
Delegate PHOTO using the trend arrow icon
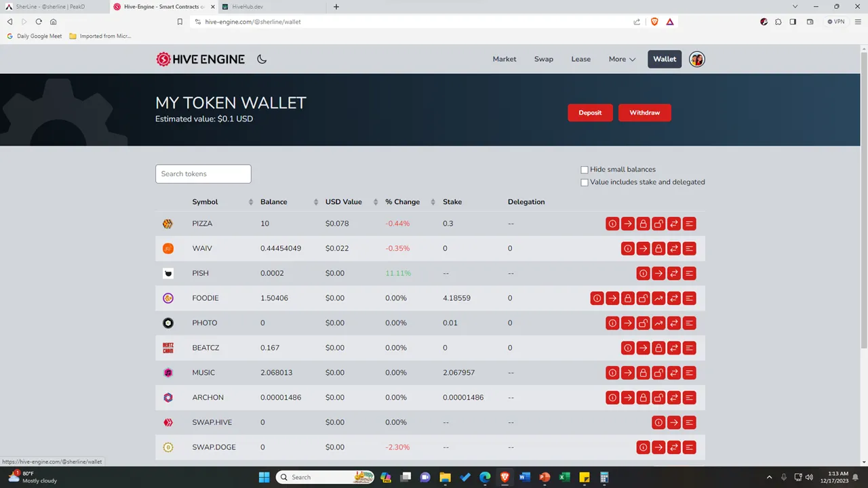658,323
